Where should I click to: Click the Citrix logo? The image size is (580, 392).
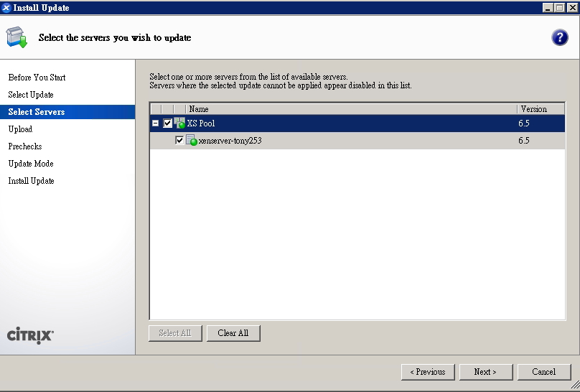(x=30, y=335)
